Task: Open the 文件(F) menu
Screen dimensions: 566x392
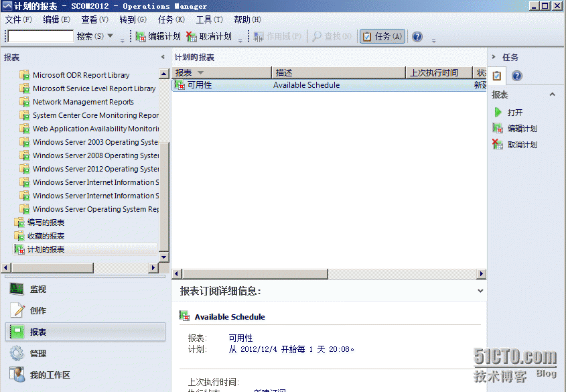Action: (18, 19)
